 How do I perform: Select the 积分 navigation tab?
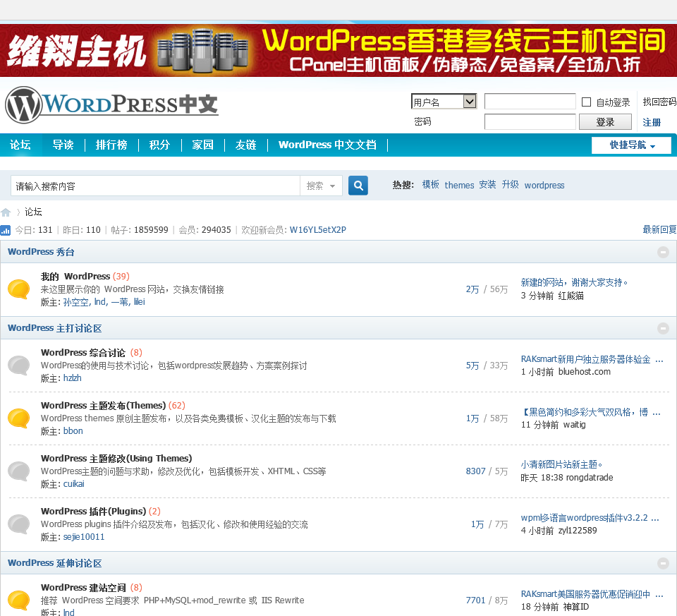click(x=159, y=145)
